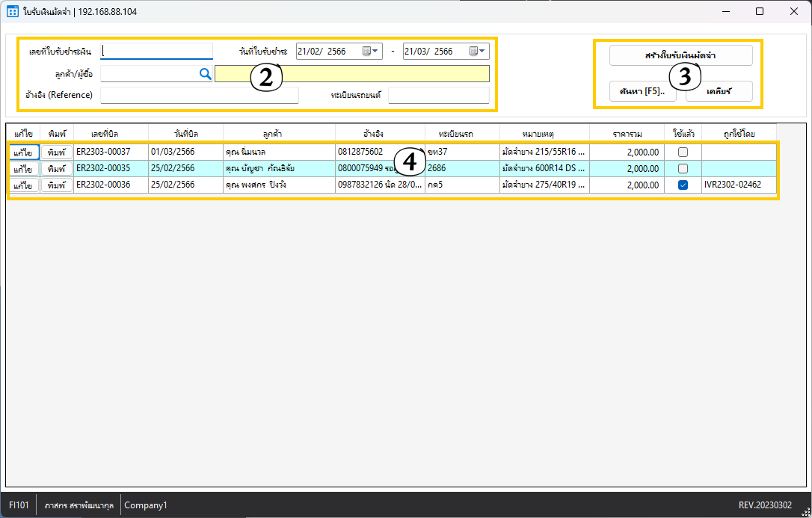The height and width of the screenshot is (518, 812).
Task: Open the start date 21/02/2566 dropdown arrow
Action: click(x=375, y=52)
